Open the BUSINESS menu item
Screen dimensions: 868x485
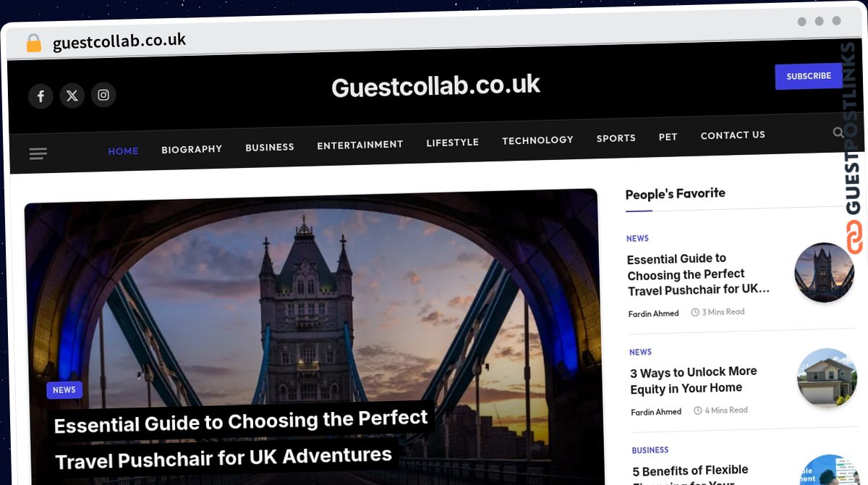(x=270, y=147)
